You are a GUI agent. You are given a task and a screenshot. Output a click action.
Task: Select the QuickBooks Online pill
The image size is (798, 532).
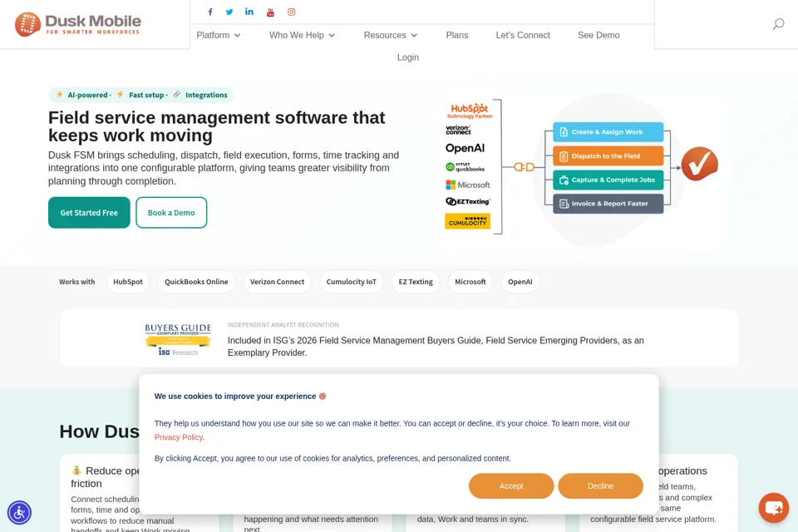pos(196,282)
